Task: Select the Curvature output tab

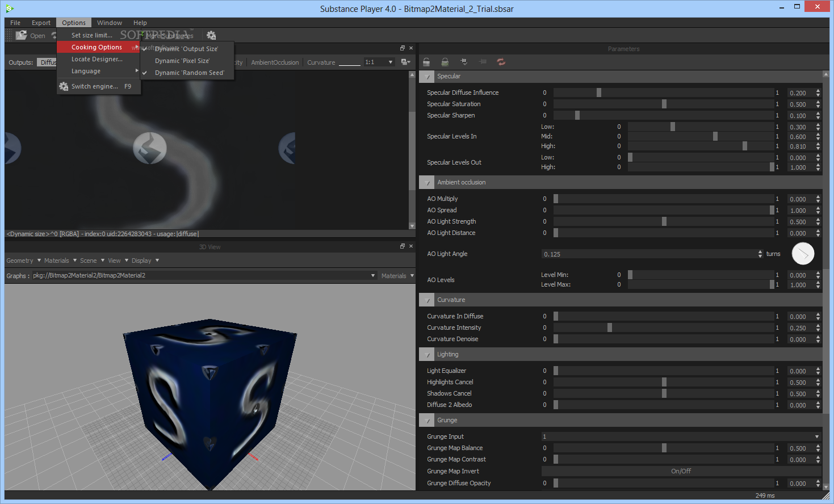Action: [321, 62]
